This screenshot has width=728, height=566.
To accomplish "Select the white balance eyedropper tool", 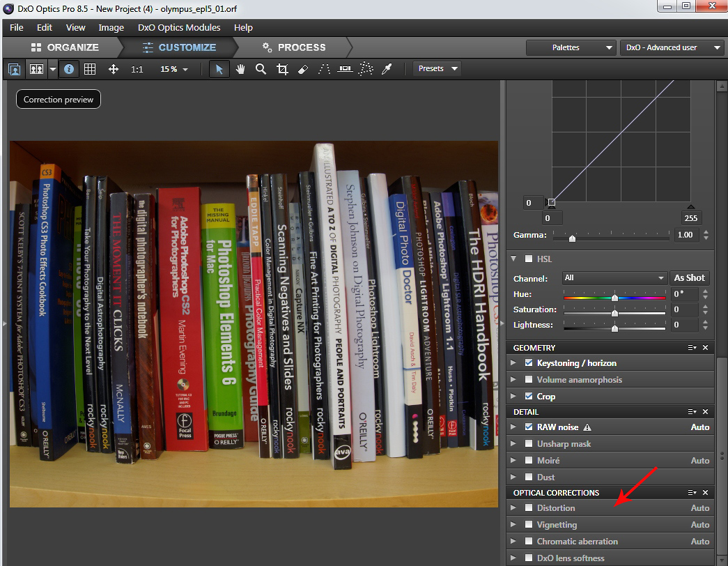I will tap(387, 69).
